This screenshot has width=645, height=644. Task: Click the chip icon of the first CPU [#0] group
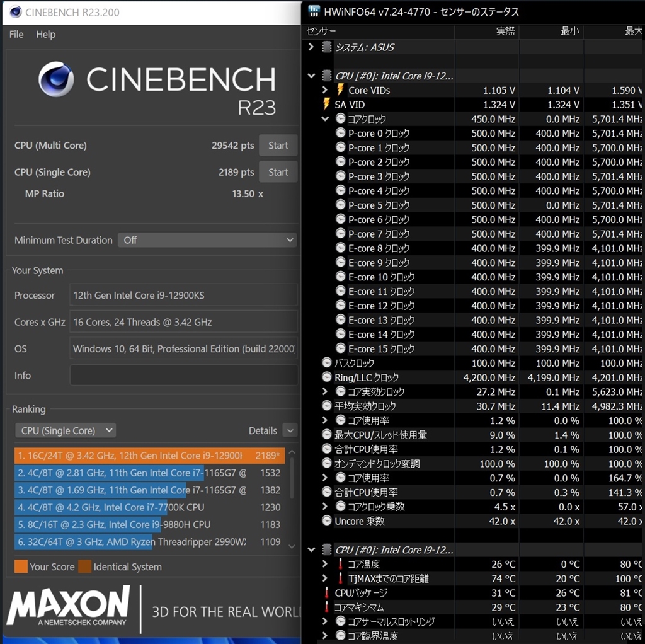(327, 76)
